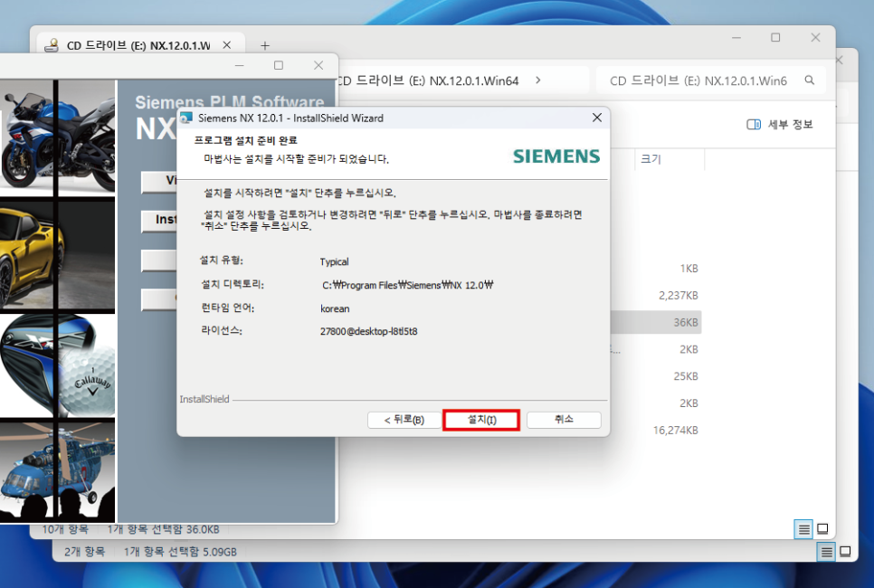Close the NX launcher window
The width and height of the screenshot is (874, 588).
coord(318,66)
